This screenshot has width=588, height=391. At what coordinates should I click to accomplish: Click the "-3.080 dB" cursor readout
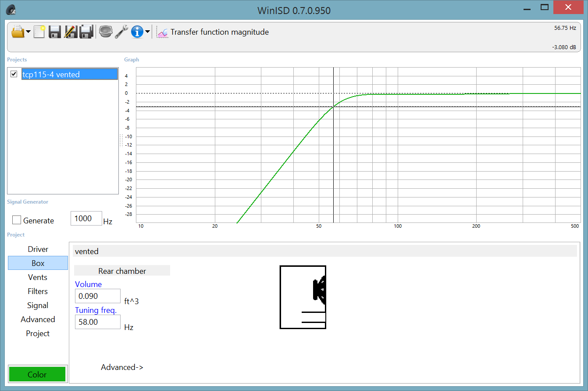pos(564,47)
